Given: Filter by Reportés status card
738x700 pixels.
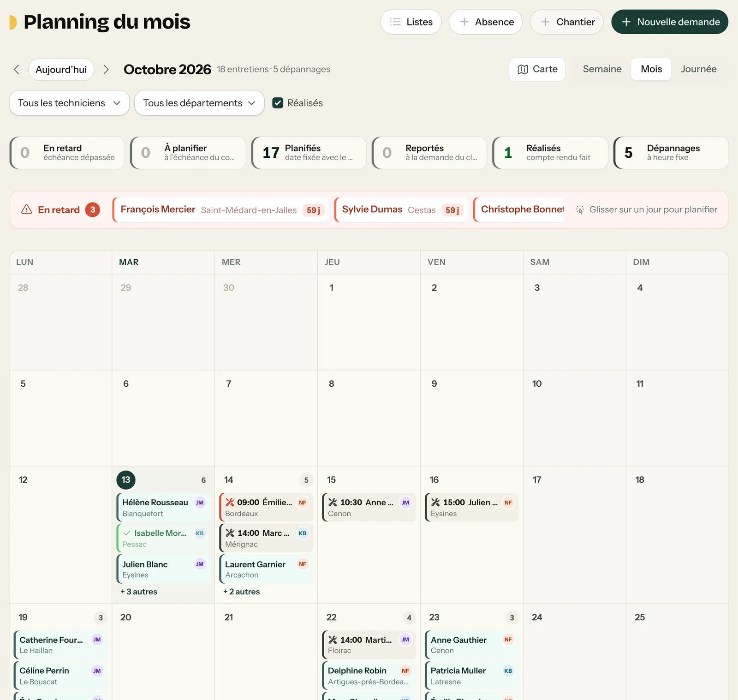Looking at the screenshot, I should pyautogui.click(x=429, y=153).
